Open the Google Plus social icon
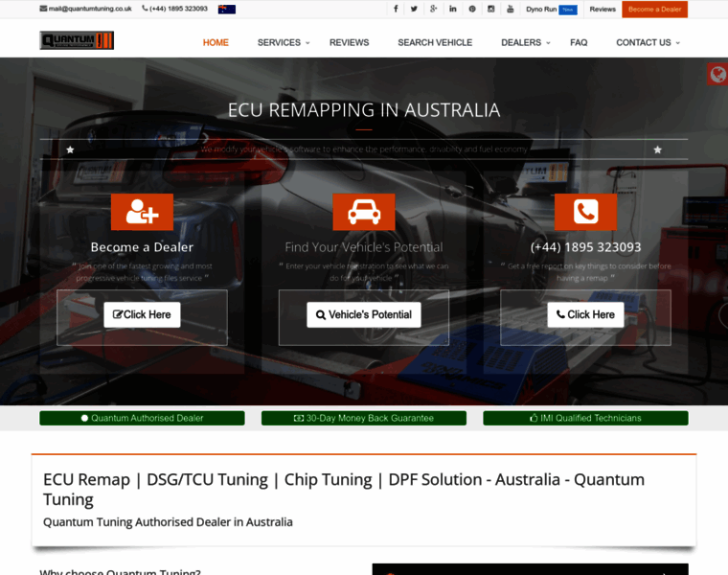Image resolution: width=728 pixels, height=575 pixels. coord(433,9)
